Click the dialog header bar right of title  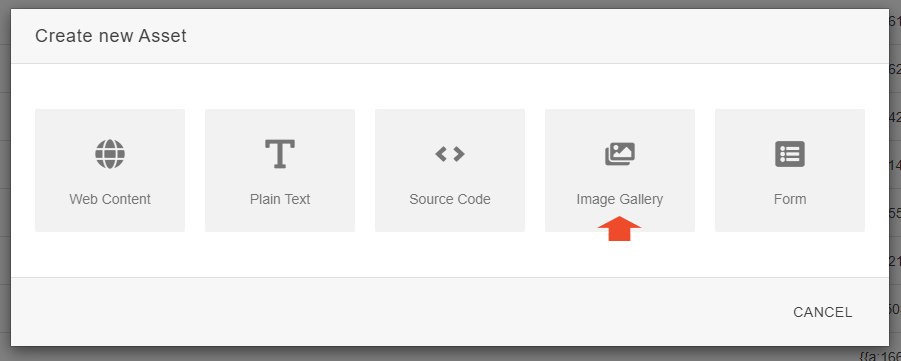click(534, 36)
